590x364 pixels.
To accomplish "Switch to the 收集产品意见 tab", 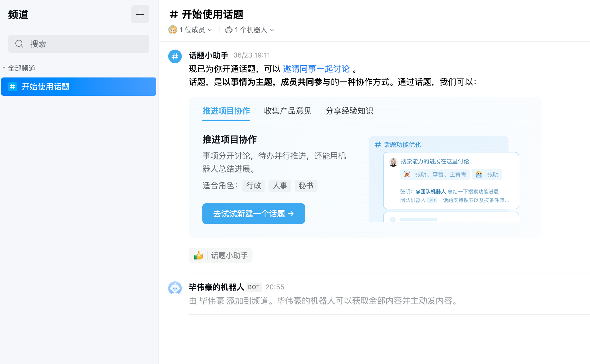I will (x=288, y=111).
